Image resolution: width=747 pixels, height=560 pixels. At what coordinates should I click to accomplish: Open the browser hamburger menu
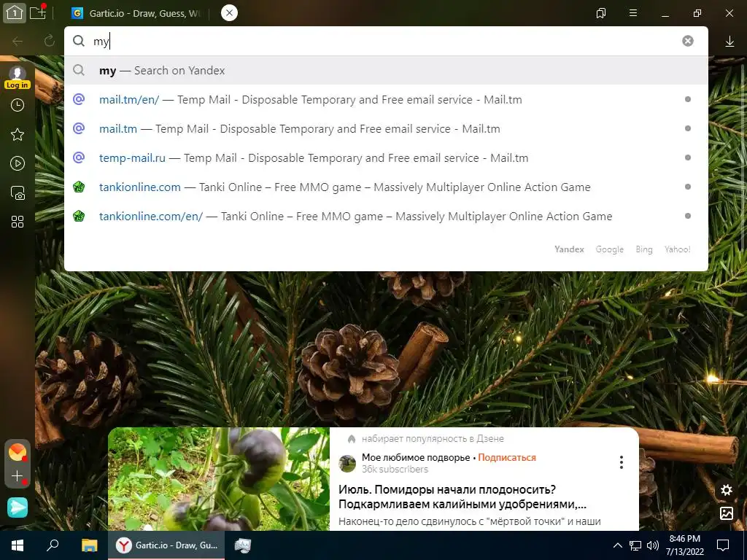click(x=633, y=13)
